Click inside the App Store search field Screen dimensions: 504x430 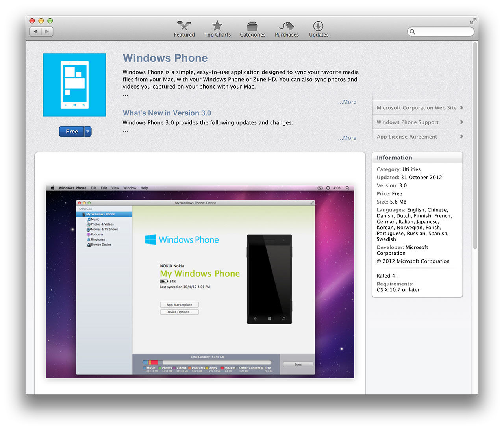tap(440, 32)
